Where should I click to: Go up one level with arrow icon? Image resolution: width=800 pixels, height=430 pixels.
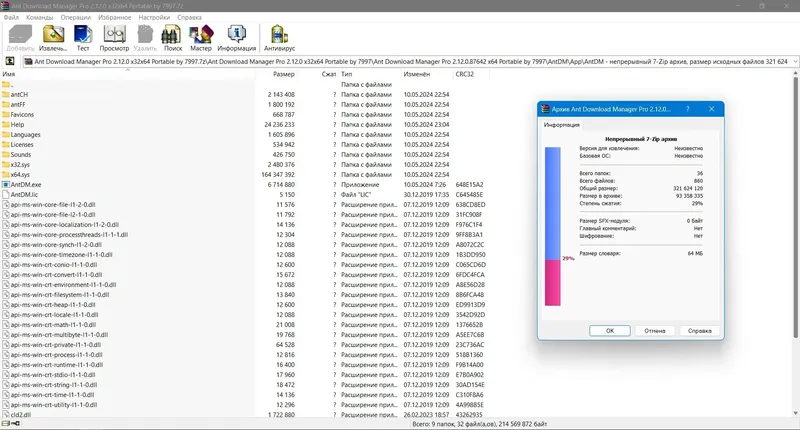pos(10,61)
